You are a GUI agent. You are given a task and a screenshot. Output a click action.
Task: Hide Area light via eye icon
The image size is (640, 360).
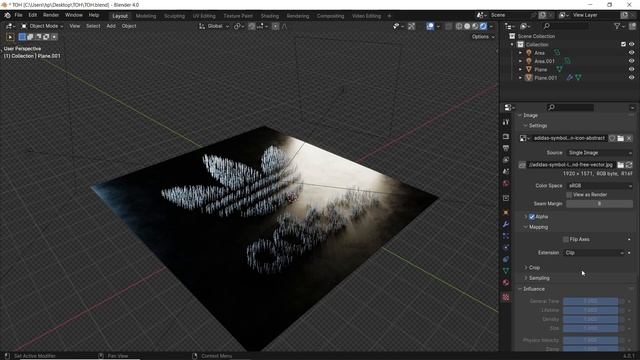coord(631,53)
